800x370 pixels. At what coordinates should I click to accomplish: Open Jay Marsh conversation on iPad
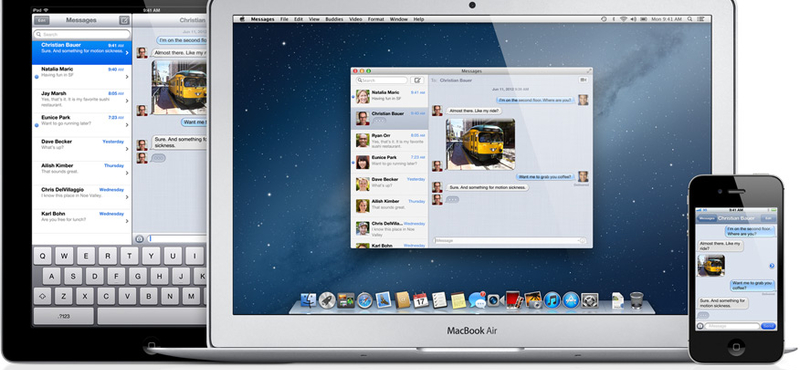coord(82,101)
